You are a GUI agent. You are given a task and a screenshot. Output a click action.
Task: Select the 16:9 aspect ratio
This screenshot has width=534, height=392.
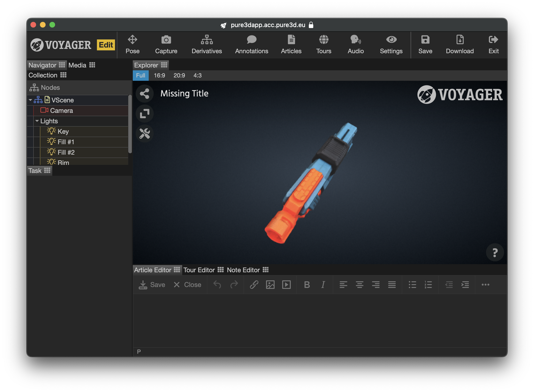(159, 76)
